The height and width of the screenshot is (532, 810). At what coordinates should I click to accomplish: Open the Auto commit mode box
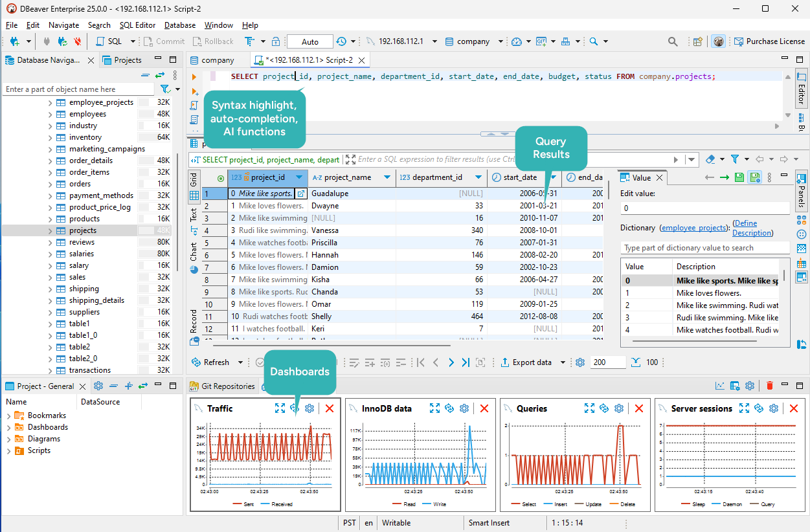pyautogui.click(x=310, y=41)
